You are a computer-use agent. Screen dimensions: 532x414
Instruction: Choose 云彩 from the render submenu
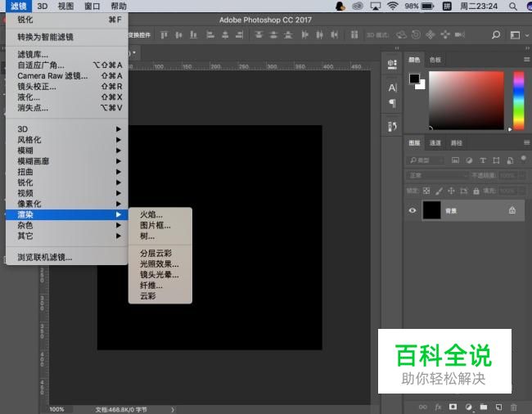(x=160, y=296)
